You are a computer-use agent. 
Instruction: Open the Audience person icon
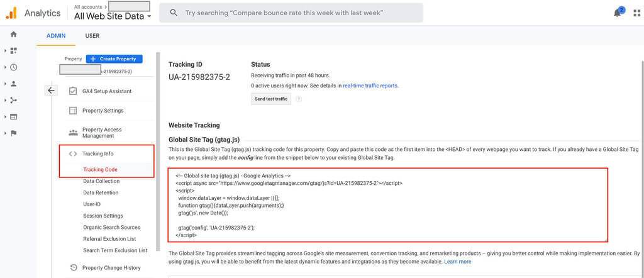[x=14, y=84]
